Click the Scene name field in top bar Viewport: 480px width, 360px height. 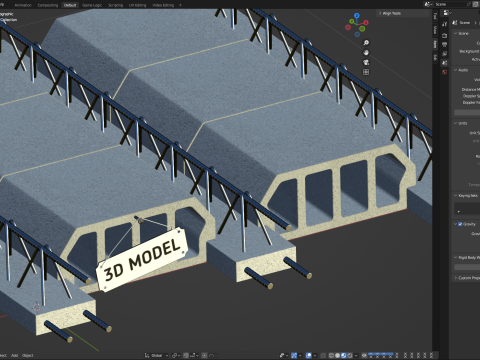(x=450, y=4)
